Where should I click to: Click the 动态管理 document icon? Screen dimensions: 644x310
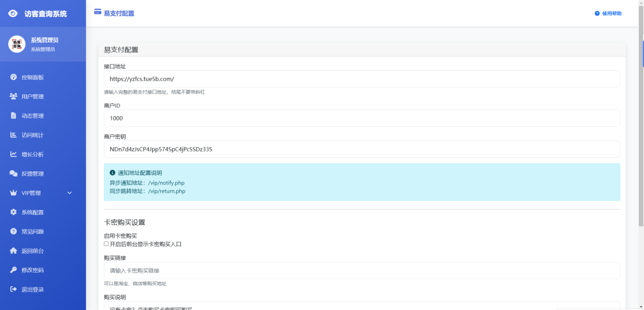tap(13, 116)
